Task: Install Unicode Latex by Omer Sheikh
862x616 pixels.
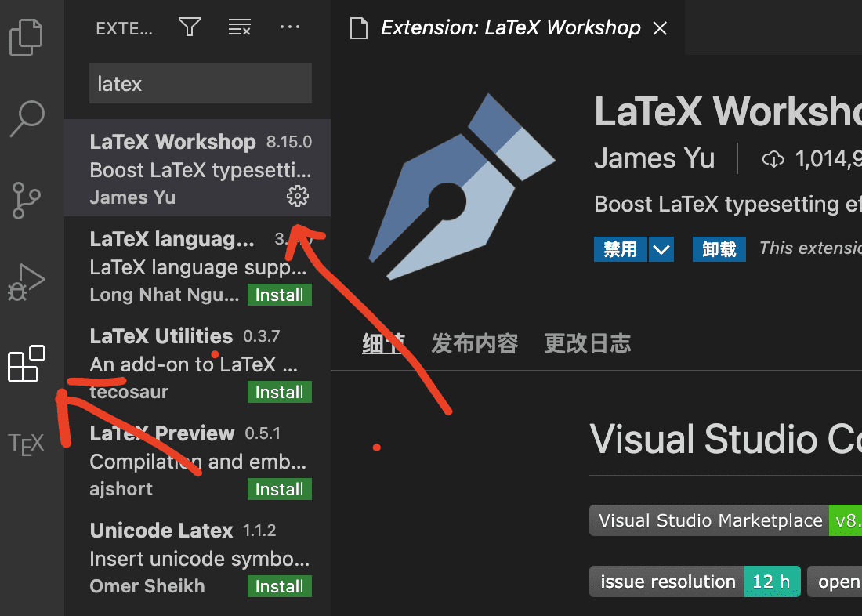Action: (279, 586)
